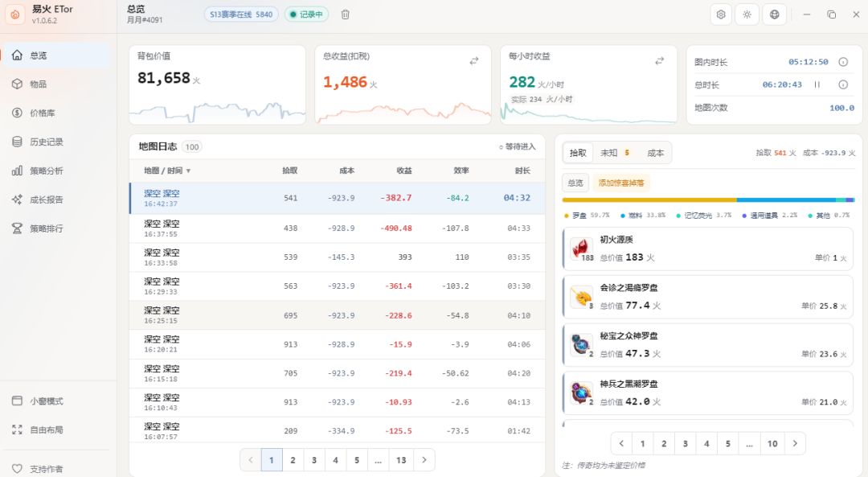Open settings gear icon in title bar
Image resolution: width=868 pixels, height=477 pixels.
pyautogui.click(x=721, y=14)
